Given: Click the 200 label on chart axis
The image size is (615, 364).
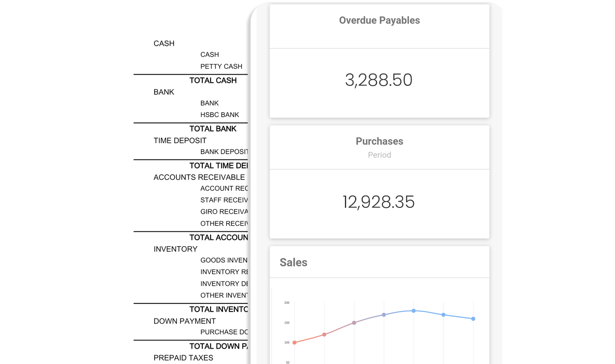Looking at the screenshot, I should (287, 303).
